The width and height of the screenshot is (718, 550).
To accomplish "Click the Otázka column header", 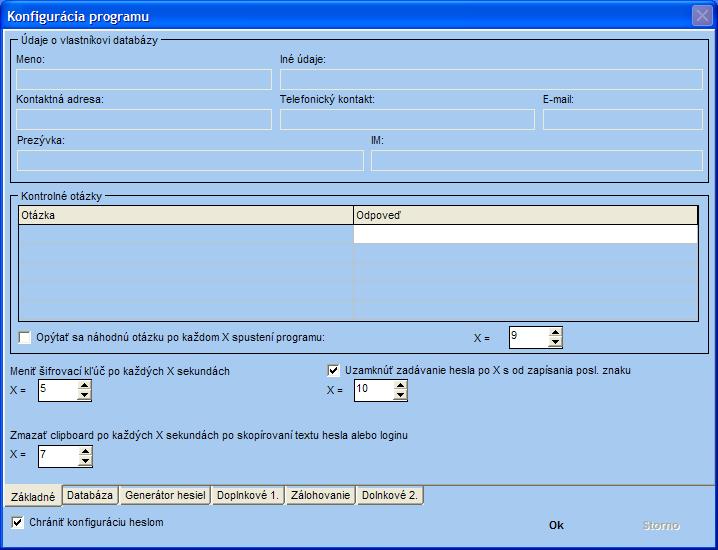I will click(x=186, y=215).
